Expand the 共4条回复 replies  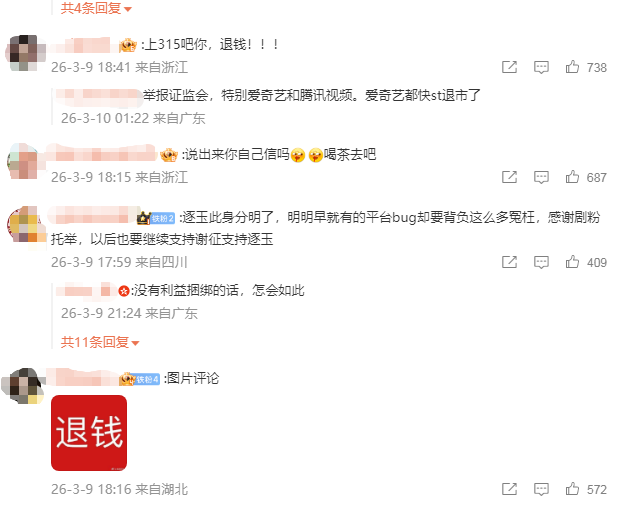point(96,8)
